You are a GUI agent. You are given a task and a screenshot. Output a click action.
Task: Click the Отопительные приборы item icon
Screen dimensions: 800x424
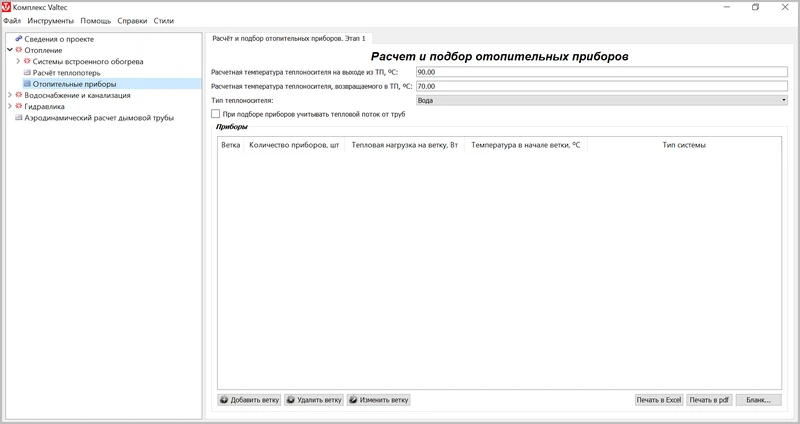point(27,84)
